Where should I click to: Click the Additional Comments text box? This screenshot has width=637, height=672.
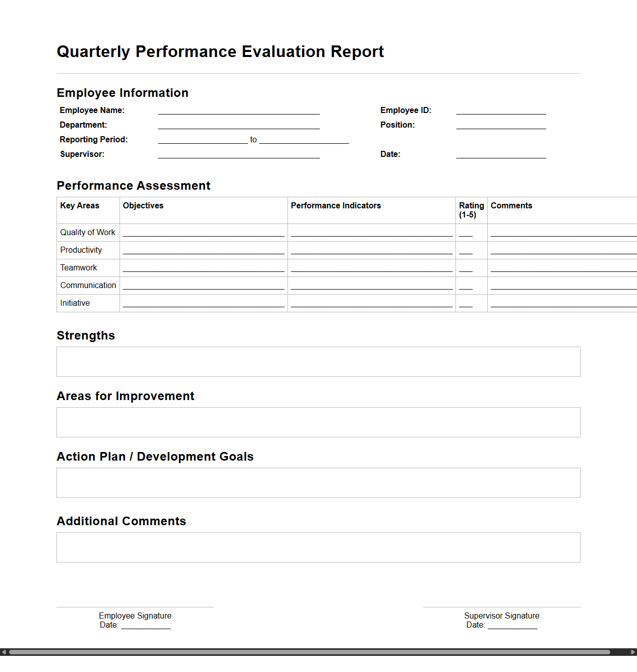pyautogui.click(x=318, y=547)
